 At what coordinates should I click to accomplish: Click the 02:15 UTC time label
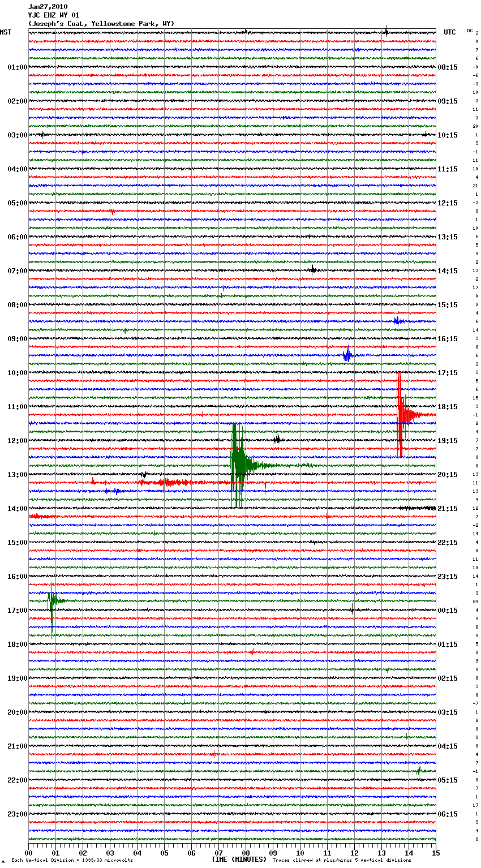(x=448, y=678)
